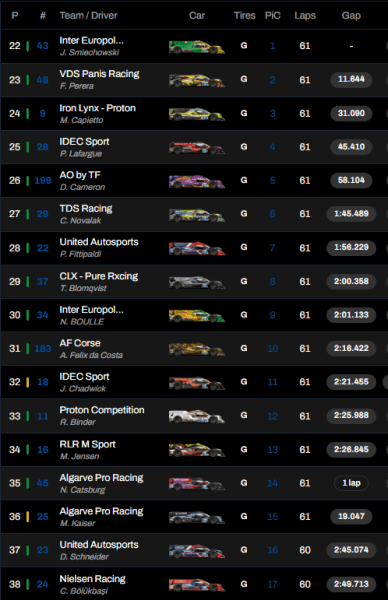Sort by the Laps column header
388x600 pixels.
point(305,16)
